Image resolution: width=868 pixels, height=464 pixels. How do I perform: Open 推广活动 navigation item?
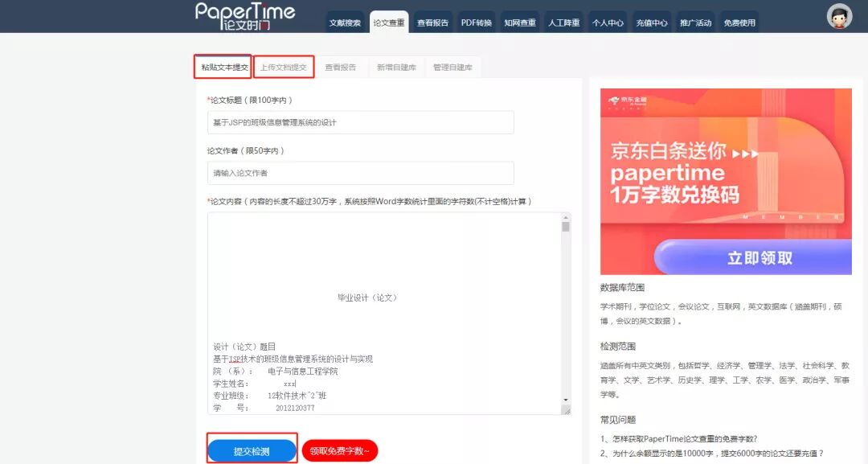[x=695, y=23]
